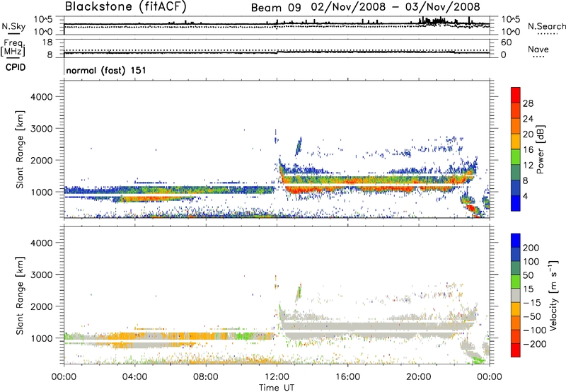Click the 'Time UT' axis title
Image resolution: width=566 pixels, height=392 pixels.
pos(277,388)
